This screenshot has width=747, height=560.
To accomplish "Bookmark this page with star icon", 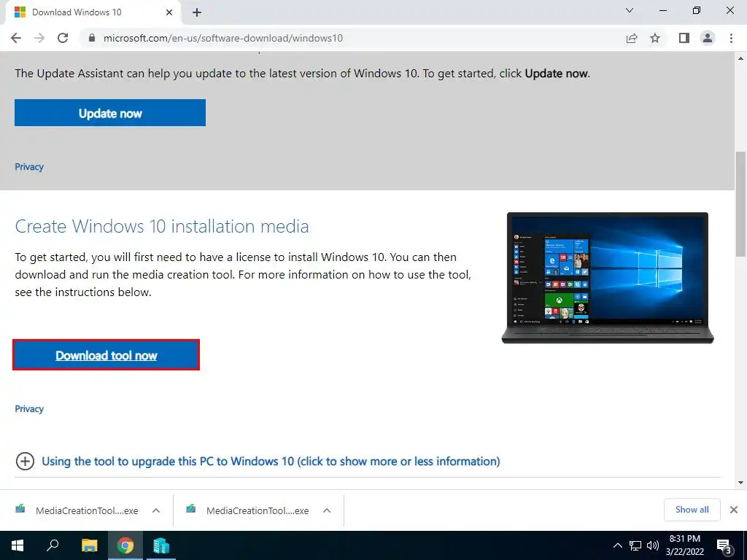I will pos(655,38).
